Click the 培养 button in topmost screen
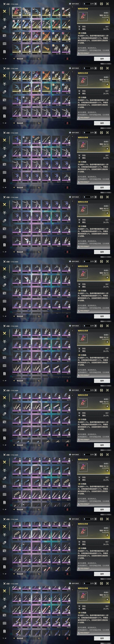 102,59
